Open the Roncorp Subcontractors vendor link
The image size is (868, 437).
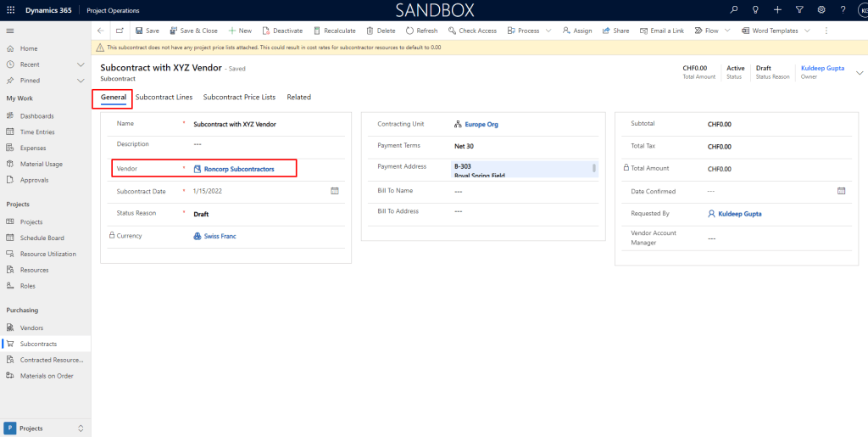point(239,169)
